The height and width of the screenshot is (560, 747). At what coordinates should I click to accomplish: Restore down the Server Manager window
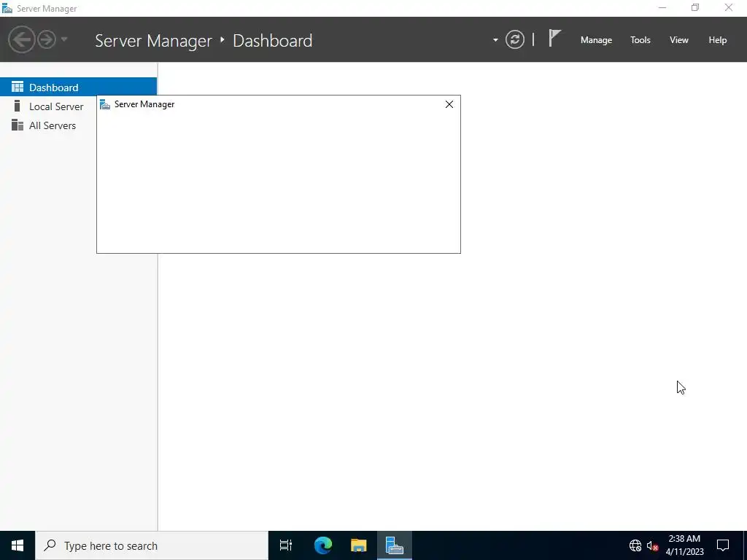click(x=695, y=8)
